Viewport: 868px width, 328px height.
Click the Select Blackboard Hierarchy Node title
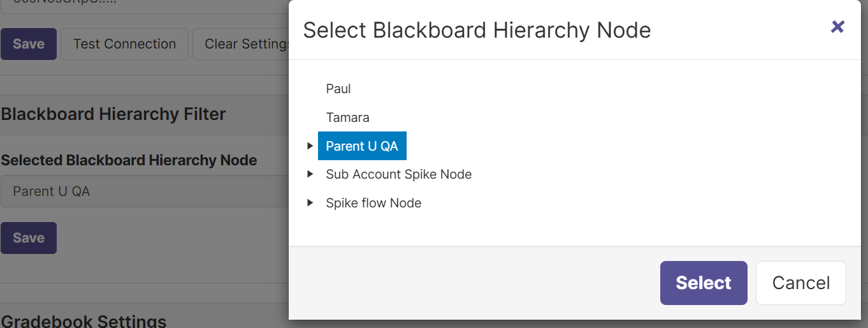477,30
